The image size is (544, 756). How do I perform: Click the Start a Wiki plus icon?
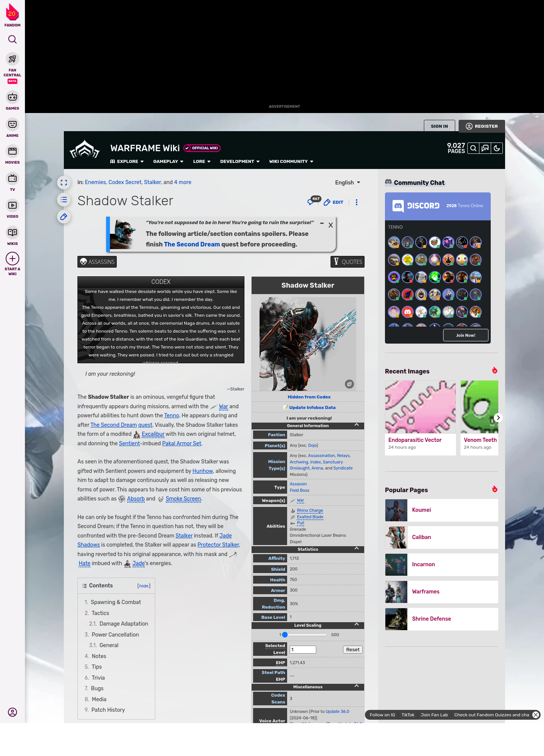pyautogui.click(x=12, y=259)
